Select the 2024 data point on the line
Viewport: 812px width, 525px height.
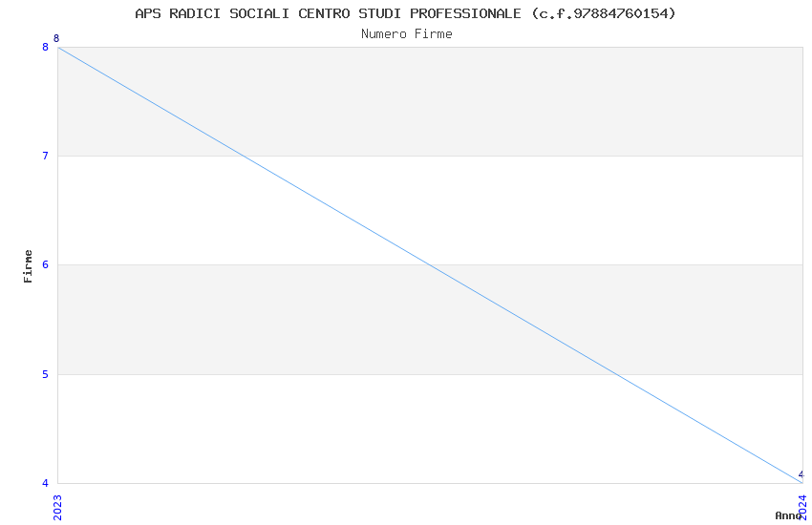click(x=801, y=482)
